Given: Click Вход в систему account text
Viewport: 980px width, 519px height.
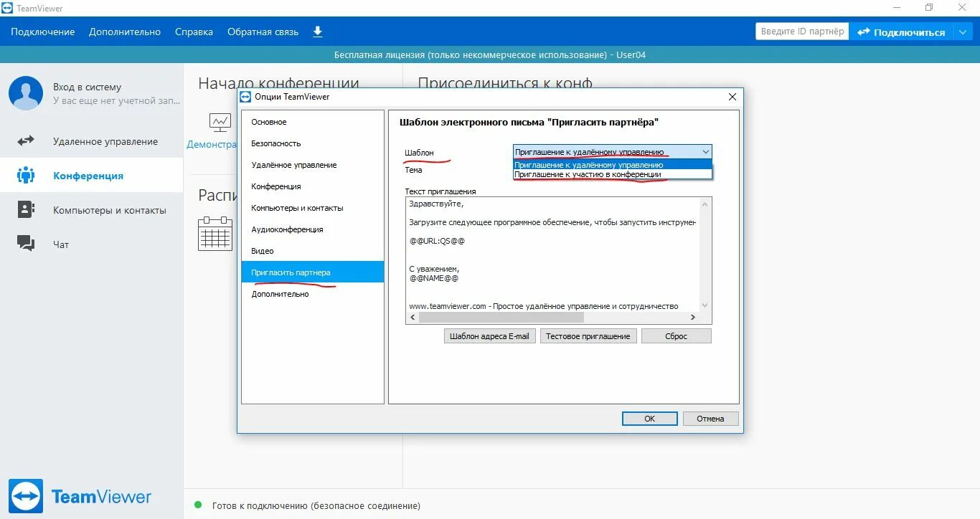Looking at the screenshot, I should pyautogui.click(x=88, y=87).
